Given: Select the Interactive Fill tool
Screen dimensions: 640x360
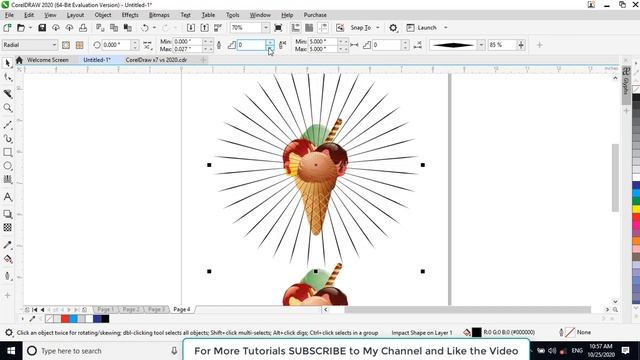Looking at the screenshot, I should [7, 259].
